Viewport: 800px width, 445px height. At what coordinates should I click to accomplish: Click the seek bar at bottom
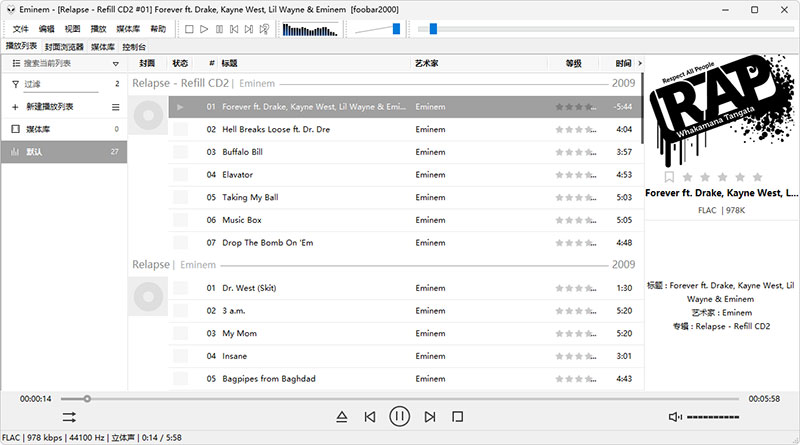point(400,398)
